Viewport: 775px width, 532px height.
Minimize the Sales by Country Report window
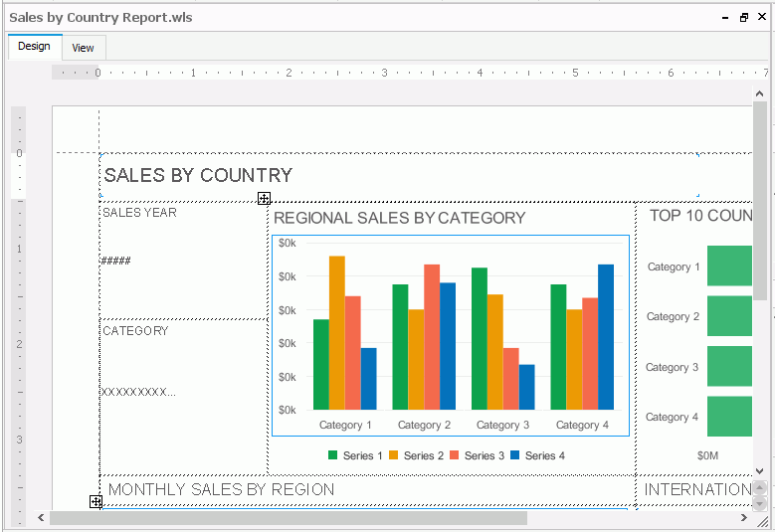pyautogui.click(x=724, y=18)
